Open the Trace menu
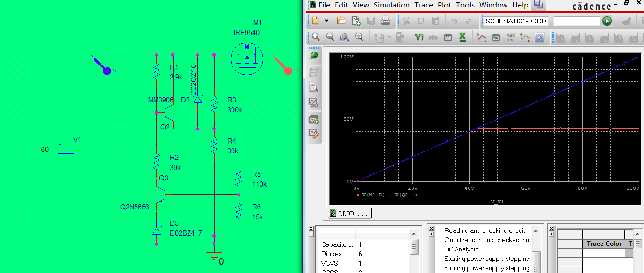 coord(423,5)
